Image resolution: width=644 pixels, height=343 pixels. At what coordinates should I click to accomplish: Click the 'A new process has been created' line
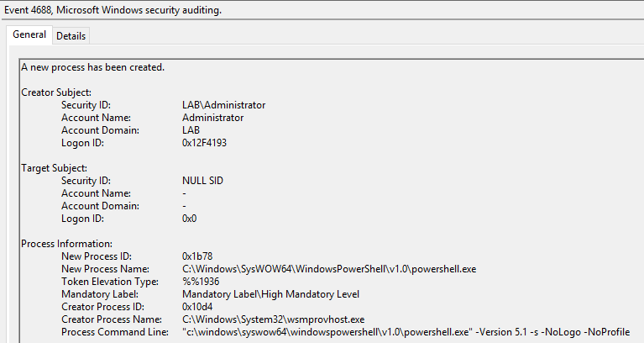[92, 66]
